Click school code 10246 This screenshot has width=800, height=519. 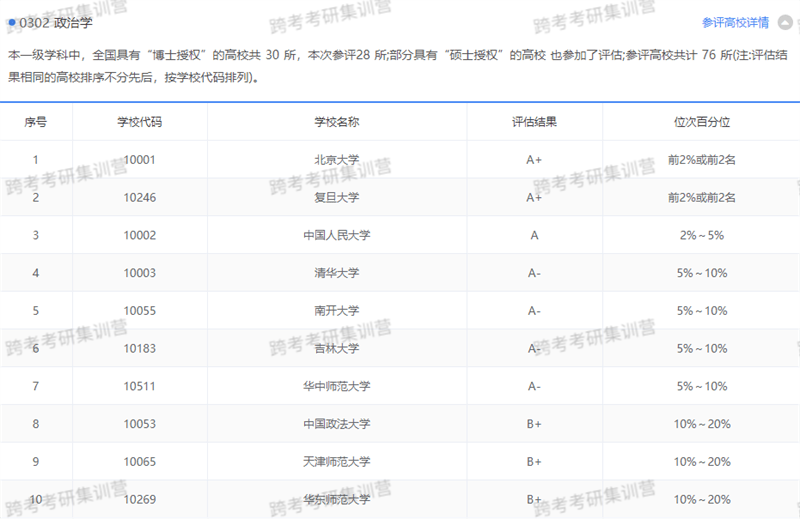tap(140, 197)
